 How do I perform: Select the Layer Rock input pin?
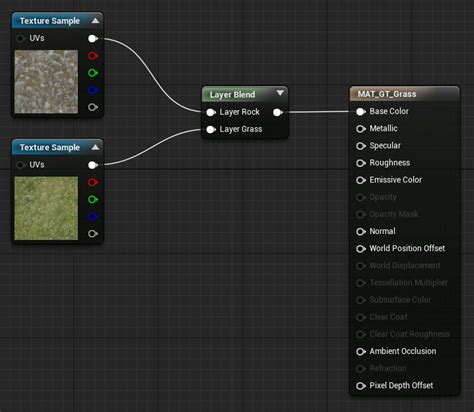[211, 112]
